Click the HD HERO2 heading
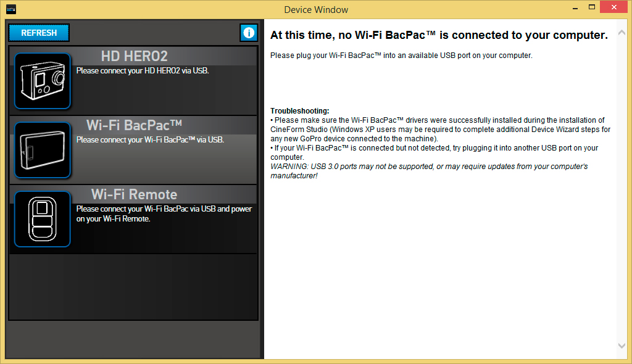Viewport: 632px width, 364px height. (134, 56)
